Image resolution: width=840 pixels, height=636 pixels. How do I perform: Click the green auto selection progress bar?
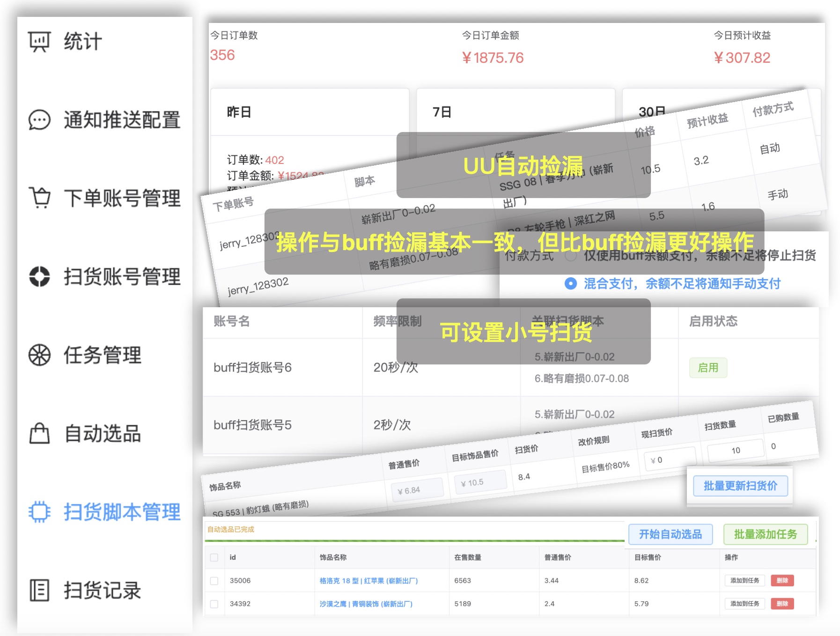pos(414,541)
